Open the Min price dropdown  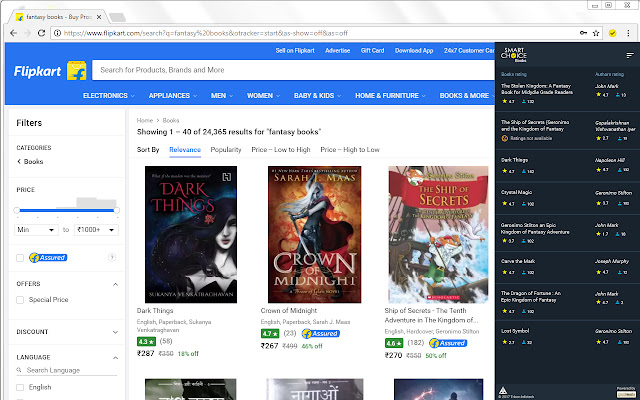(36, 229)
